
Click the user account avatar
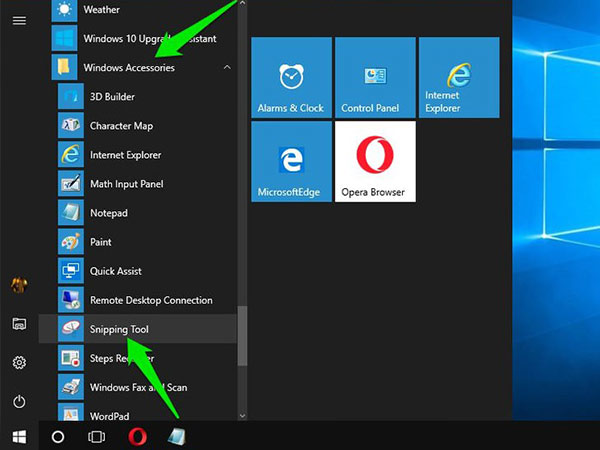[19, 285]
